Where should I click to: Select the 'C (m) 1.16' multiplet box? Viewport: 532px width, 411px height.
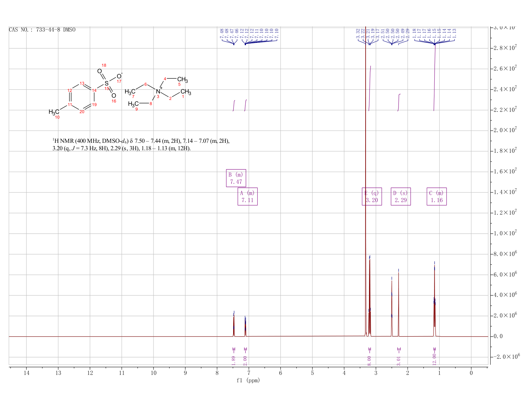click(437, 196)
